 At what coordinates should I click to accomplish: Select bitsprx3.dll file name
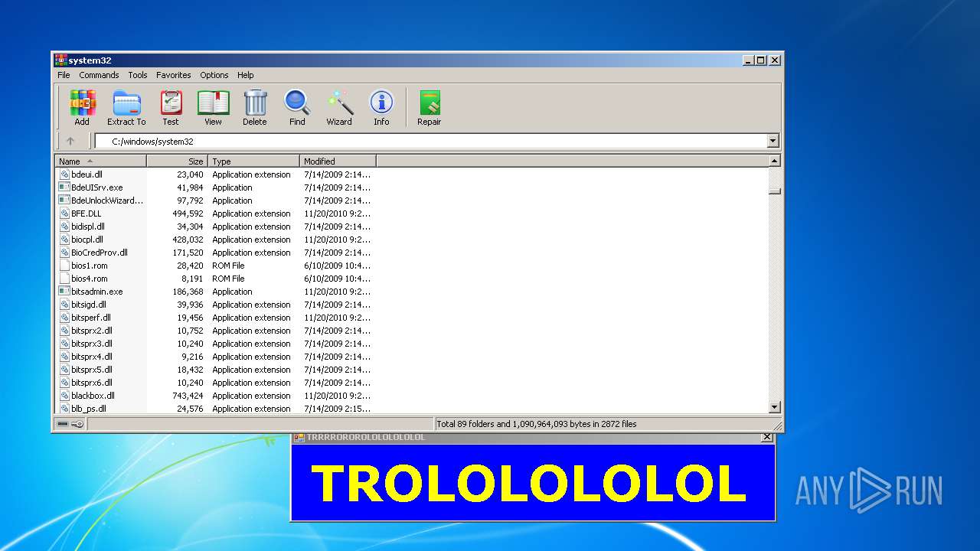92,344
